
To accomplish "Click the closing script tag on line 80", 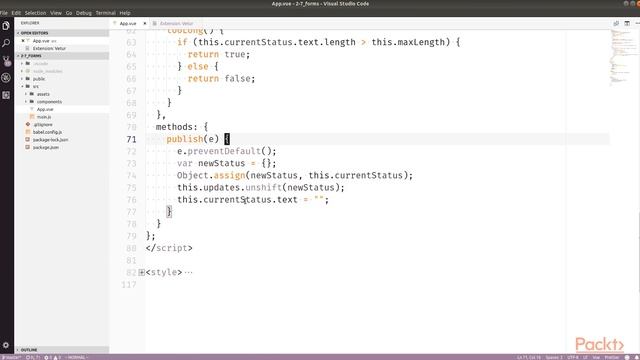I will click(169, 248).
